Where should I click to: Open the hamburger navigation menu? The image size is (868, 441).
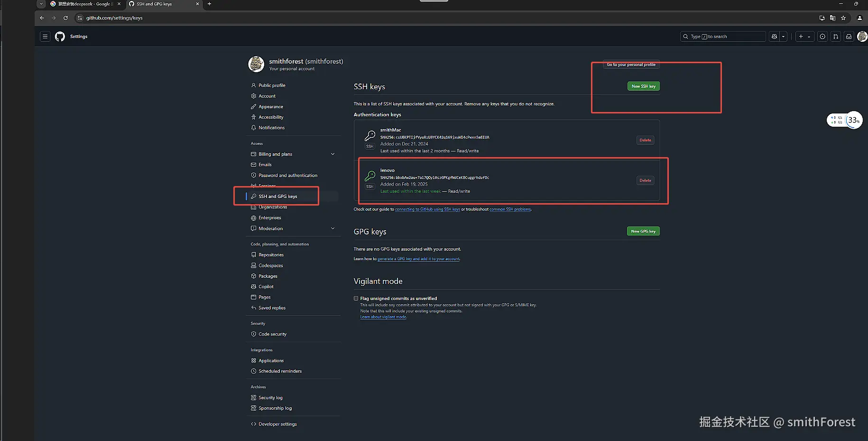(x=45, y=37)
